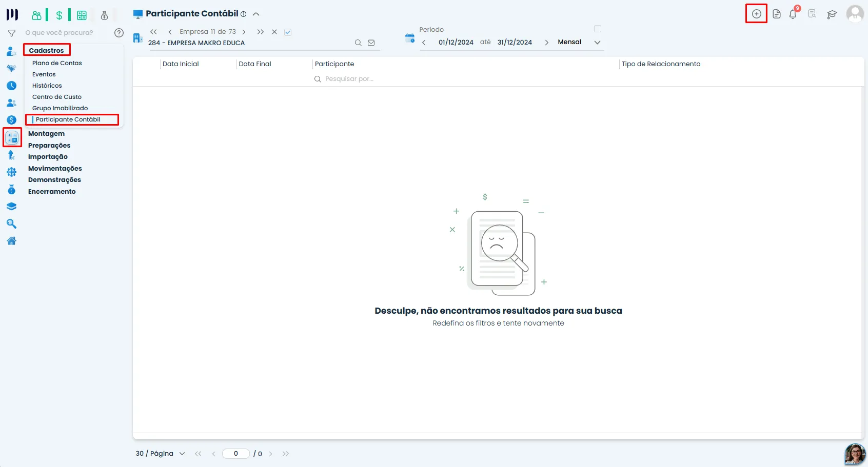868x467 pixels.
Task: Collapse the header with the chevron up
Action: [x=256, y=14]
